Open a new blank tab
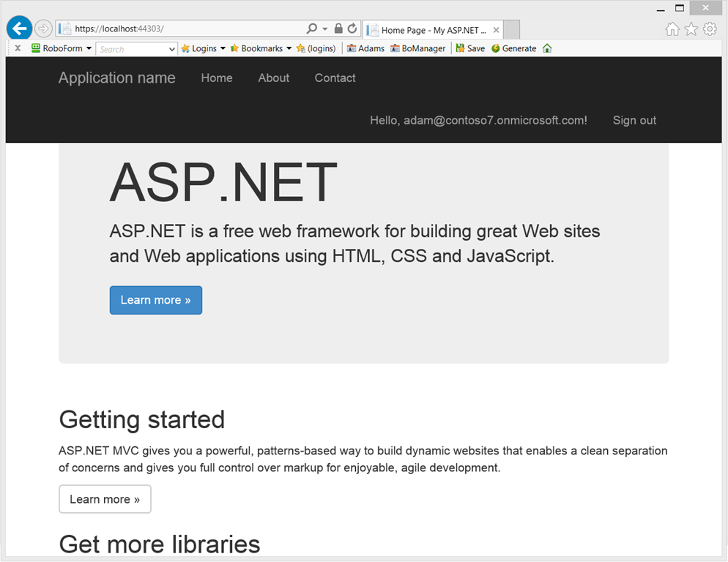 pyautogui.click(x=512, y=30)
